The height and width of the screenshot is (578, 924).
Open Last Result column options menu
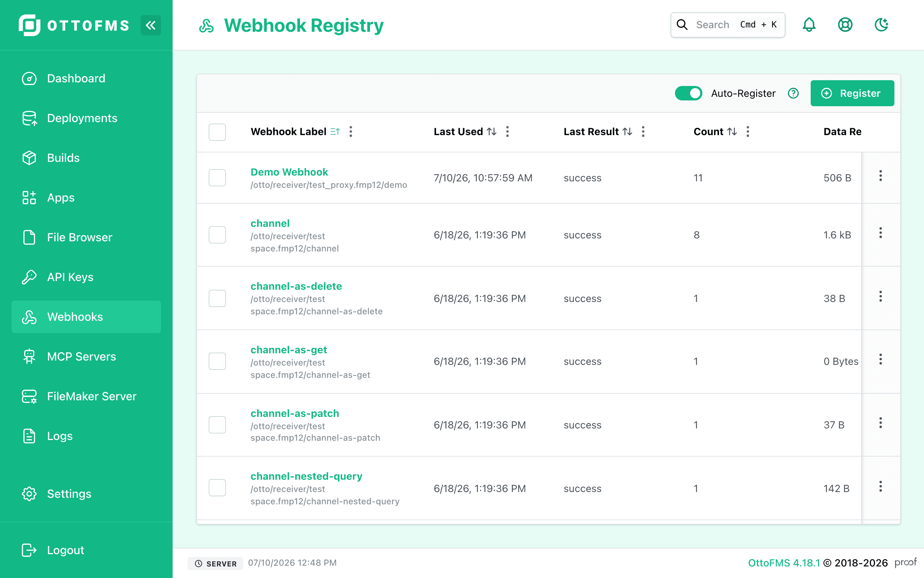coord(643,131)
